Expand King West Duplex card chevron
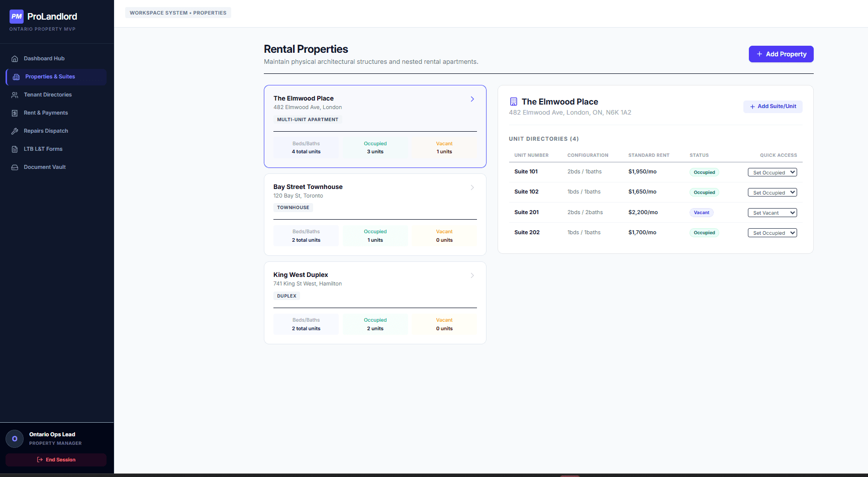 point(472,275)
